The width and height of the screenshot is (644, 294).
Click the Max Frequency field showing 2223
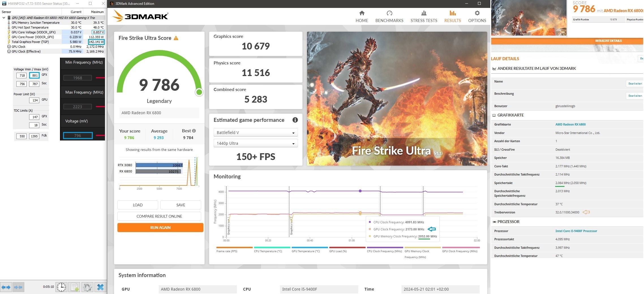[x=78, y=107]
